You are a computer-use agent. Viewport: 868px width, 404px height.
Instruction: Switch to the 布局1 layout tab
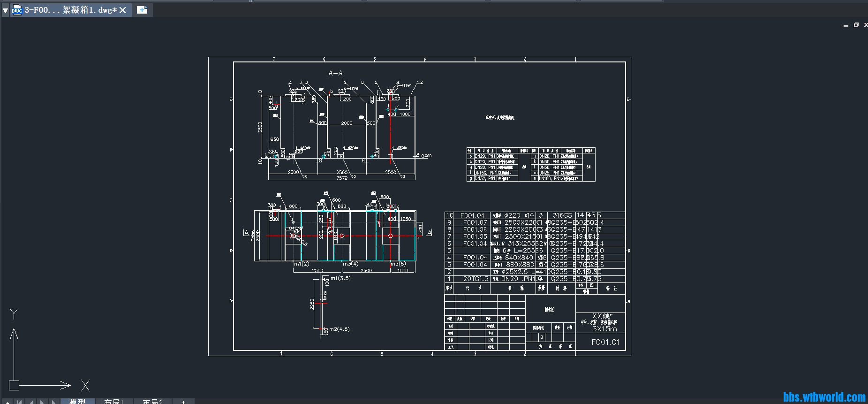coord(114,402)
